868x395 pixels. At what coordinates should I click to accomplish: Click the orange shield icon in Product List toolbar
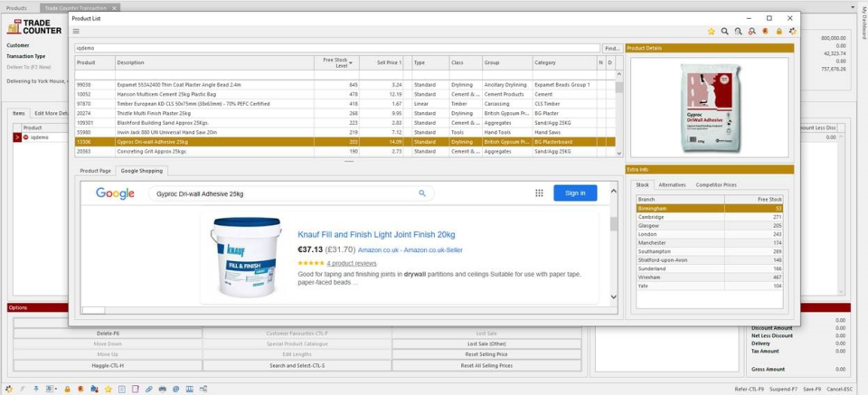[x=766, y=32]
